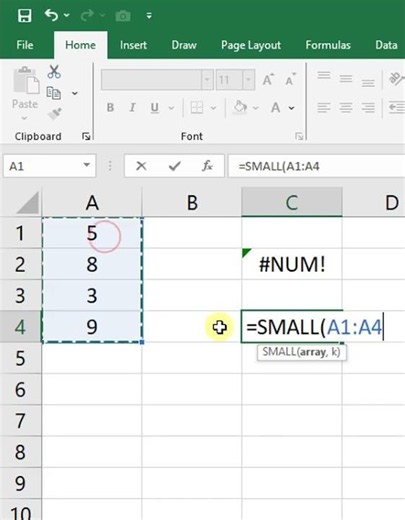Click the Name Box showing A1
Screen dimensions: 405x520
pyautogui.click(x=43, y=165)
